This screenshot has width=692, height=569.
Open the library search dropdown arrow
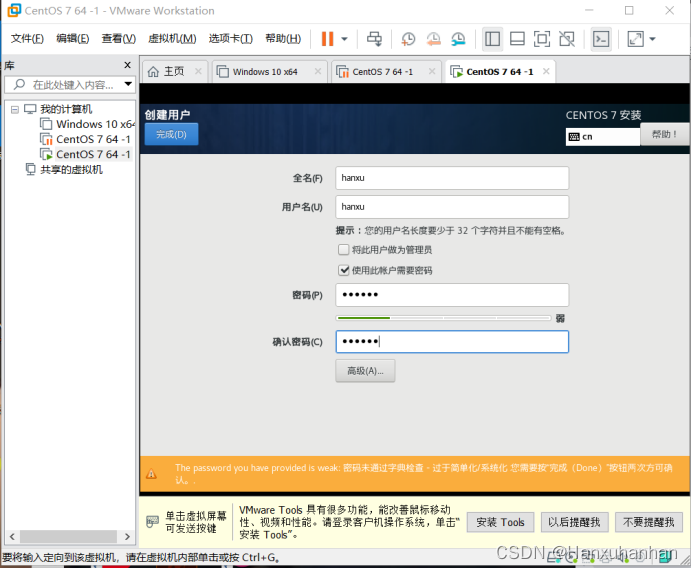(x=128, y=84)
